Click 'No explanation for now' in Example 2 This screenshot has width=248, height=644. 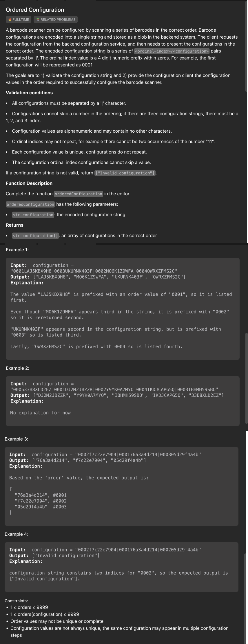40,413
